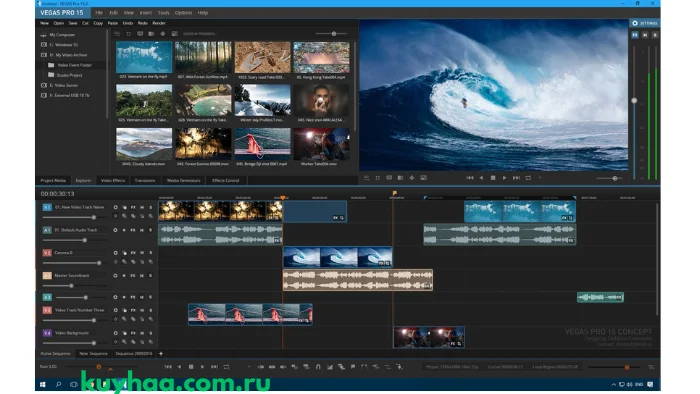The width and height of the screenshot is (700, 394).
Task: Click the timecode 00:00:30:13 field
Action: pyautogui.click(x=57, y=194)
